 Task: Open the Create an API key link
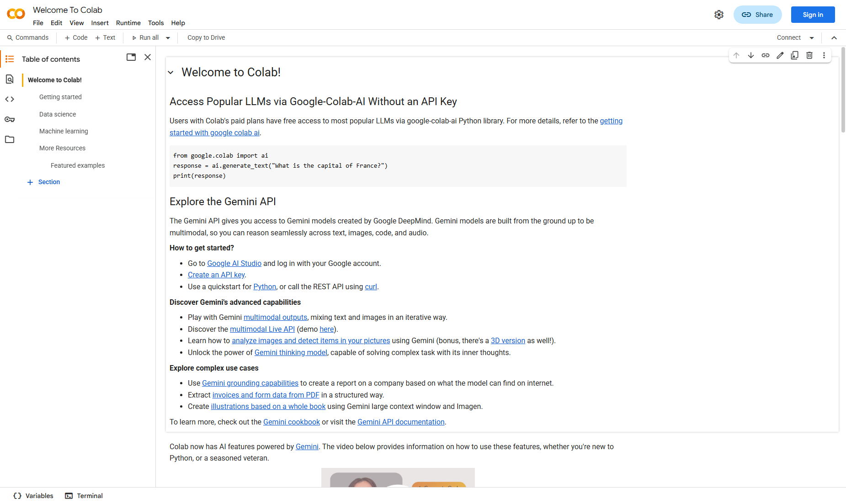coord(216,275)
